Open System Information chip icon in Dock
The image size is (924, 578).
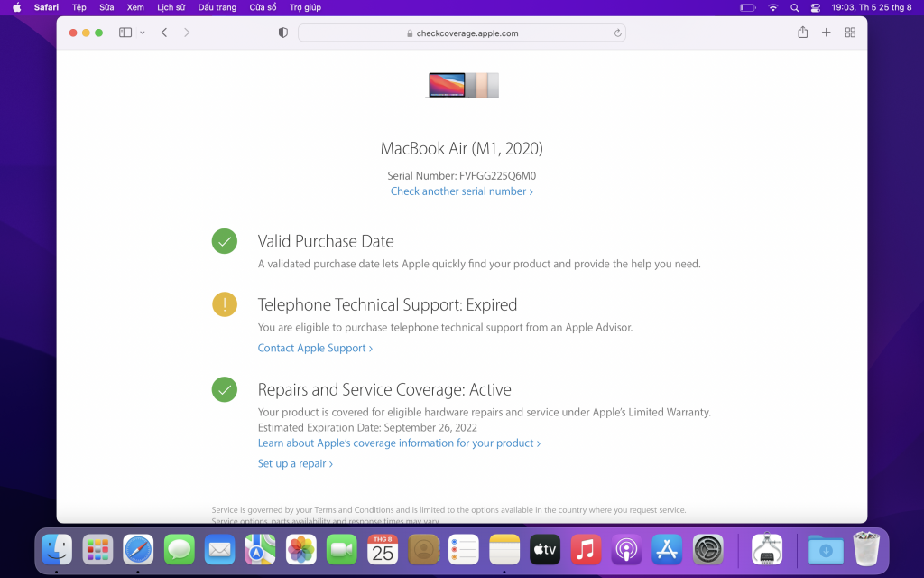(767, 550)
